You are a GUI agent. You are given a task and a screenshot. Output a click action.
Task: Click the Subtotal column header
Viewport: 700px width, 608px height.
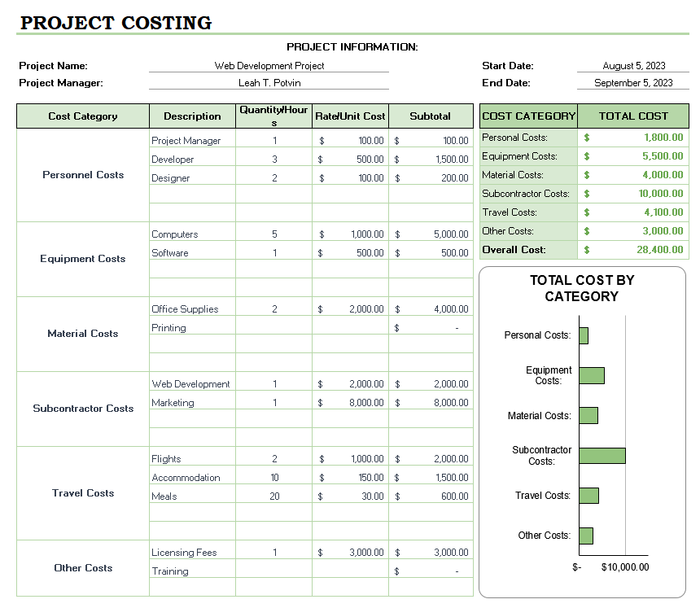pos(431,116)
